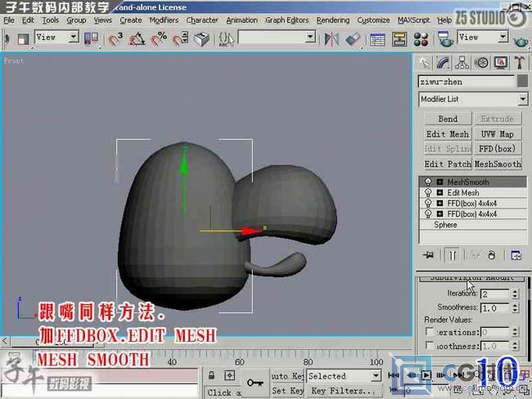Image resolution: width=532 pixels, height=399 pixels.
Task: Open the Schematic View icon
Action: [399, 39]
